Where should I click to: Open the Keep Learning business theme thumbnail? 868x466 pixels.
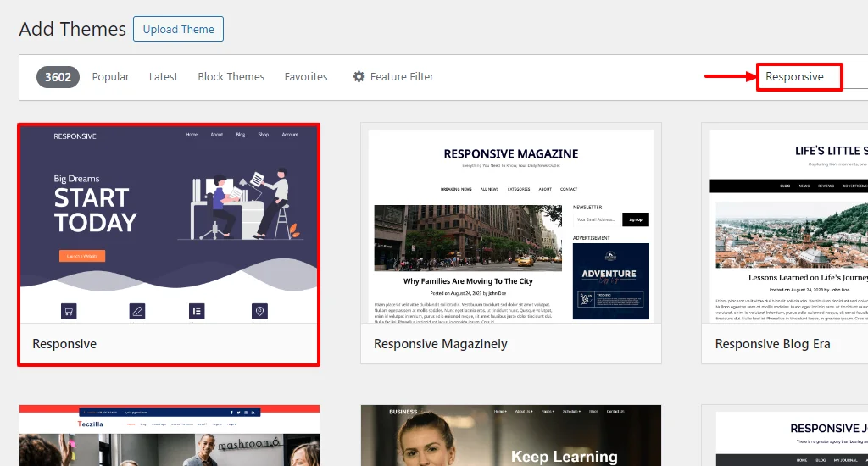click(x=511, y=435)
